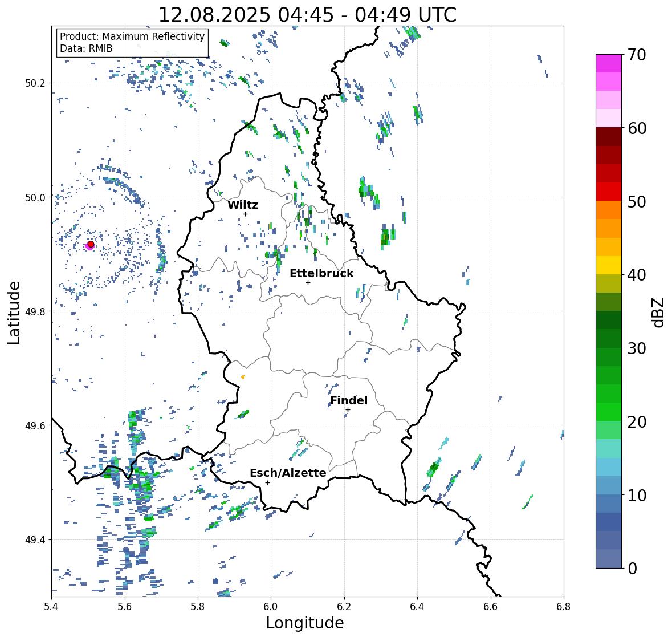The image size is (672, 637).
Task: Click the small orange echo near west border
Action: [243, 377]
